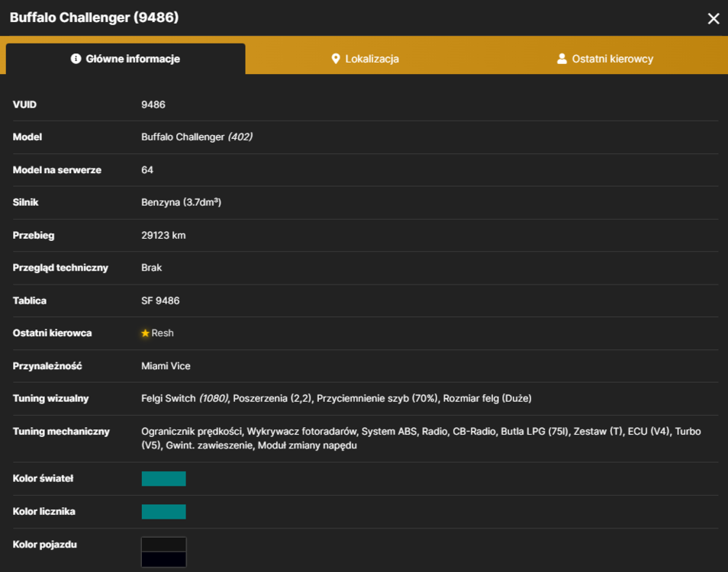Click the Wykrywacz fotoradarów entry
The height and width of the screenshot is (572, 728).
click(301, 432)
